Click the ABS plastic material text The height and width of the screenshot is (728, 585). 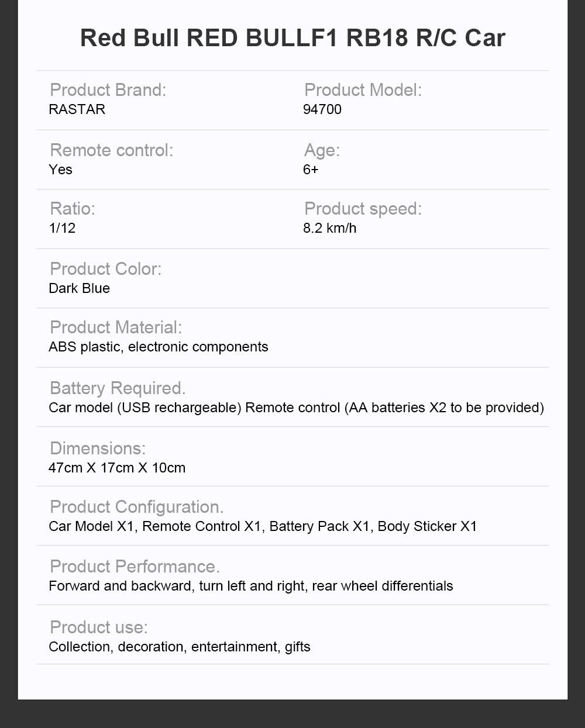159,347
